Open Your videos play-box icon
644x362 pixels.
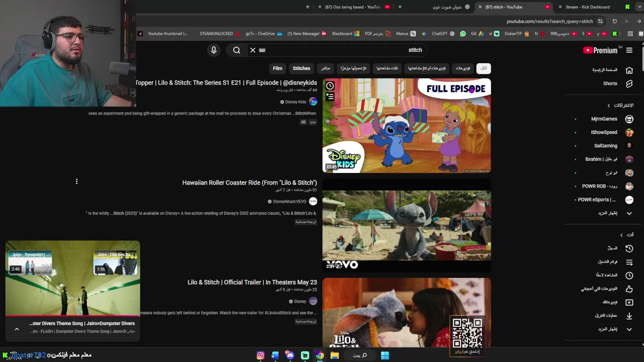629,302
